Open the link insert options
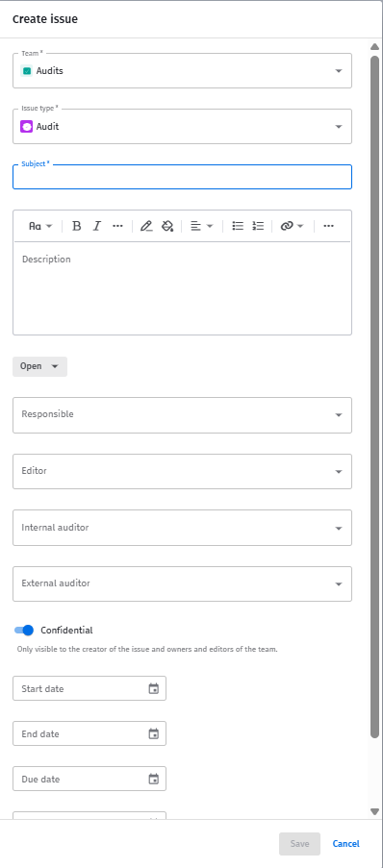This screenshot has height=868, width=383. [292, 226]
